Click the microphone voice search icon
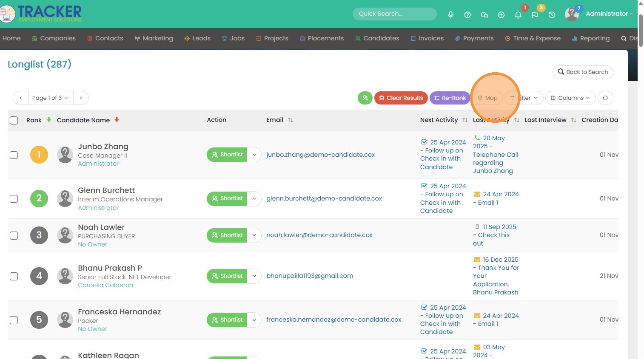The width and height of the screenshot is (644, 359). (x=450, y=15)
